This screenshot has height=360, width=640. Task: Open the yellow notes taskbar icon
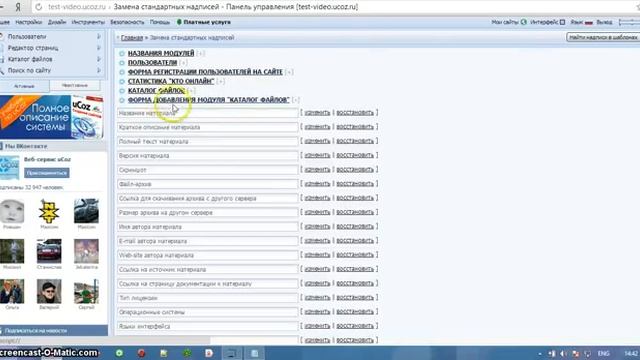pyautogui.click(x=164, y=353)
